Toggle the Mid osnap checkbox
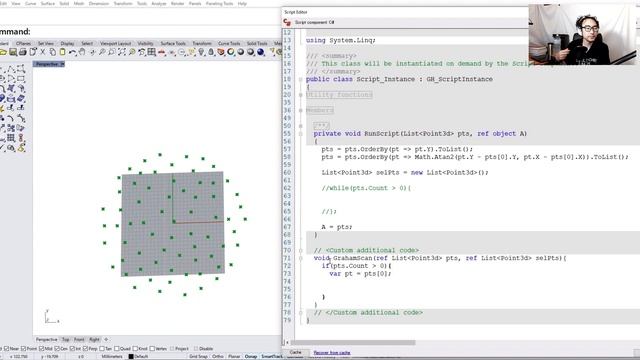 click(42, 349)
